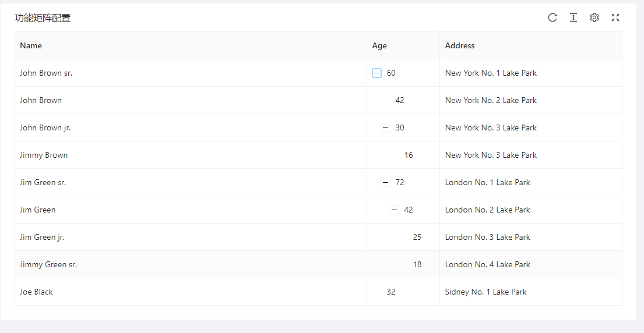
Task: Select the Joe Black name cell
Action: (191, 292)
